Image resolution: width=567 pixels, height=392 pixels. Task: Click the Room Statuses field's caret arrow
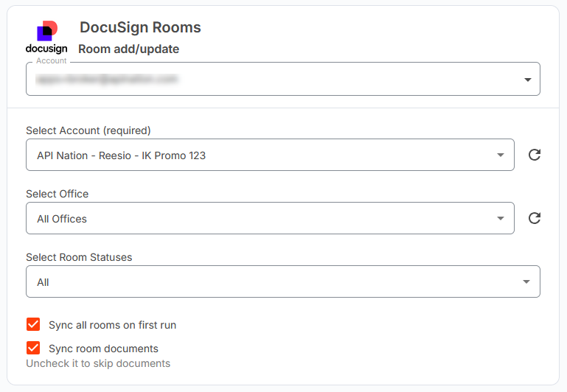coord(526,282)
